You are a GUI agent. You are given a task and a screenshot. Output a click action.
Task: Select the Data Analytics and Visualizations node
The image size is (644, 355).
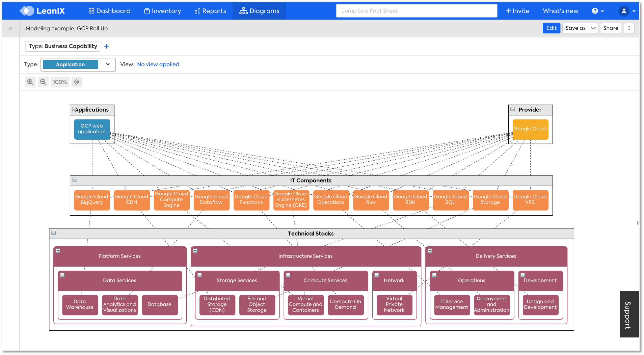(x=120, y=305)
